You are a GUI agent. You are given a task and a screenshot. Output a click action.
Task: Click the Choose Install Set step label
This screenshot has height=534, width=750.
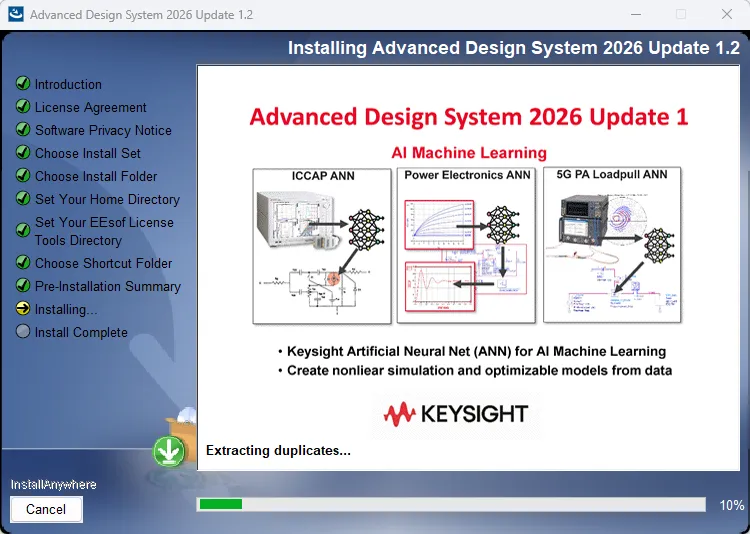88,153
